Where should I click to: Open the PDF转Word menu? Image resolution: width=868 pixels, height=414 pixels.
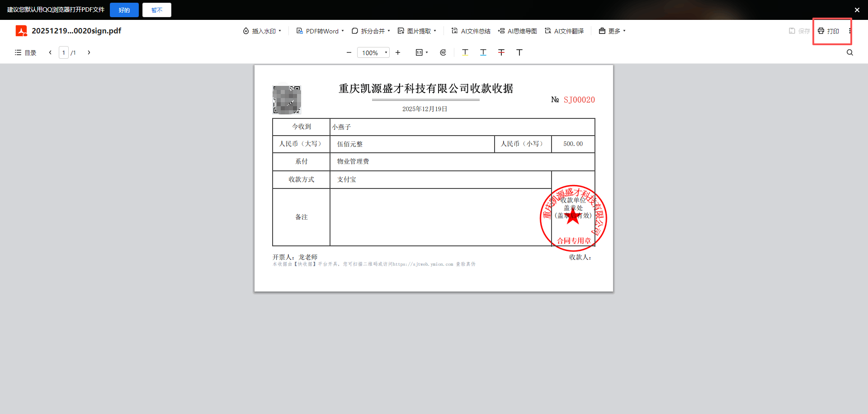coord(320,31)
